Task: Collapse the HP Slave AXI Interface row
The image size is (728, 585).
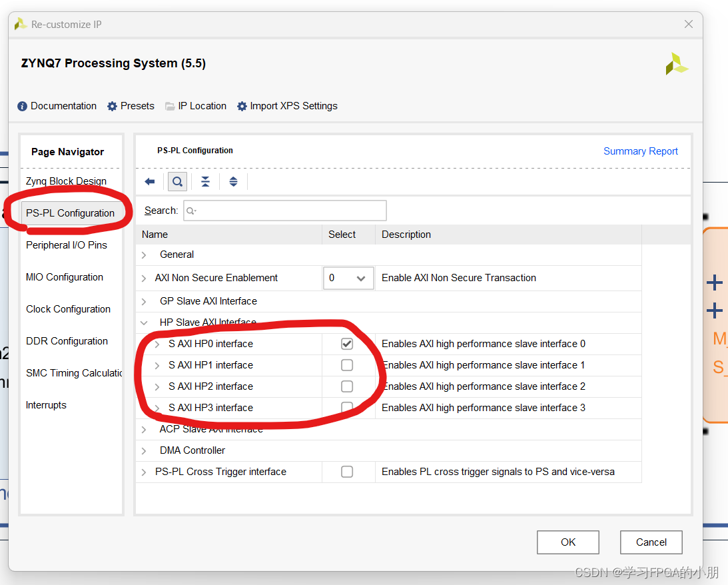Action: tap(144, 322)
